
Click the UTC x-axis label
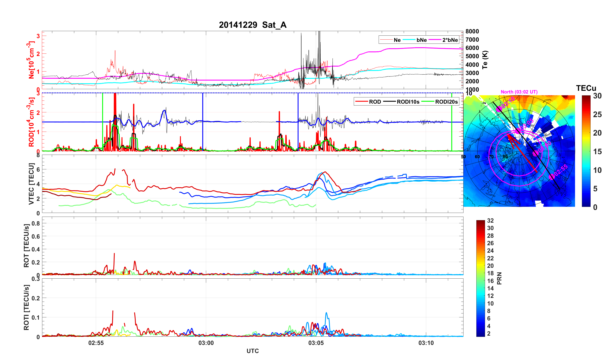click(x=252, y=351)
